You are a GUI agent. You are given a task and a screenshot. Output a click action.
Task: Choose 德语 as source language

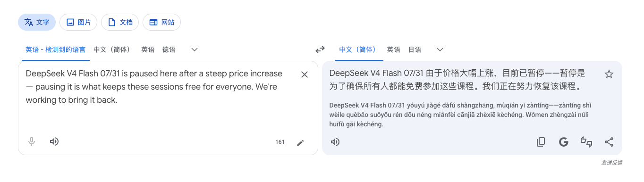click(x=169, y=50)
